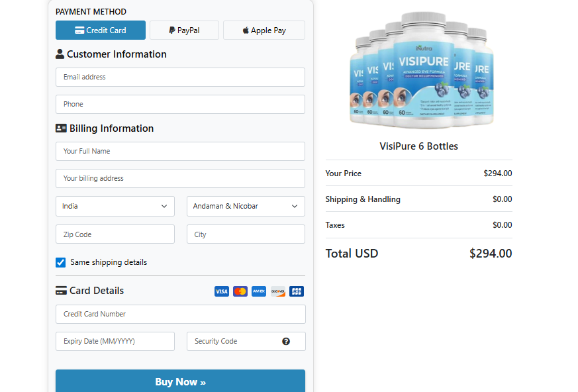Click the billing address field
Viewport: 578px width, 392px height.
coord(180,179)
